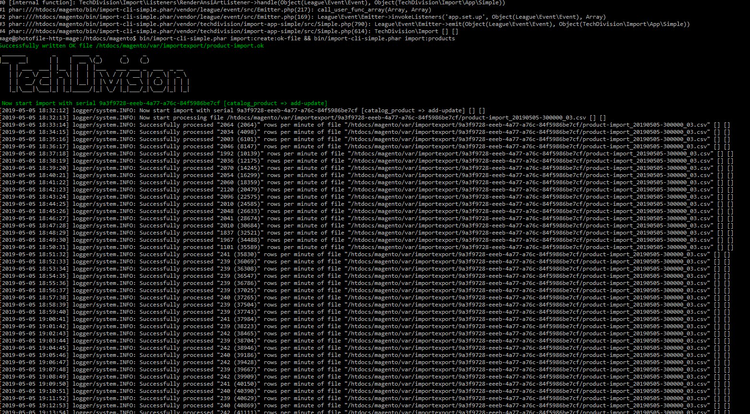Select log entry at 19:12:53
The image size is (750, 414).
[365, 405]
